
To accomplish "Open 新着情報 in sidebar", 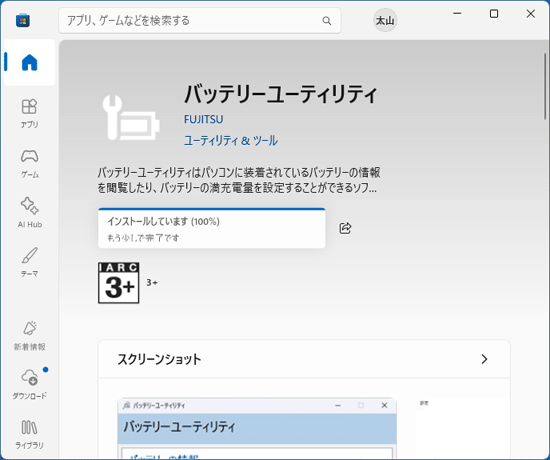I will [29, 336].
